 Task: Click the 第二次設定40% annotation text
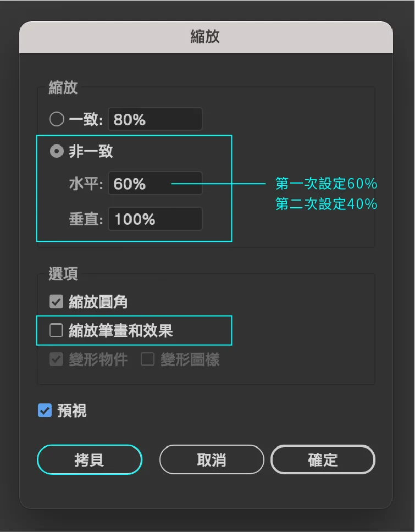(x=326, y=204)
